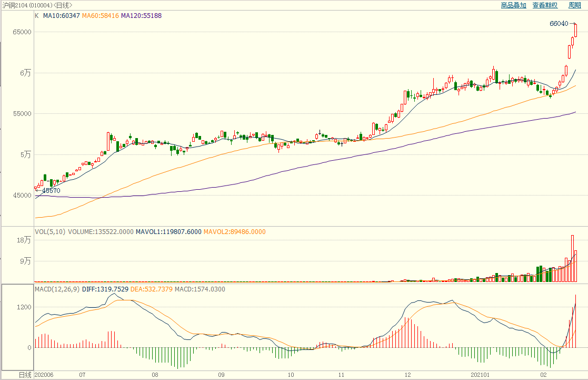
Task: Click the DIFF:1319.7529 value
Action: pyautogui.click(x=105, y=289)
